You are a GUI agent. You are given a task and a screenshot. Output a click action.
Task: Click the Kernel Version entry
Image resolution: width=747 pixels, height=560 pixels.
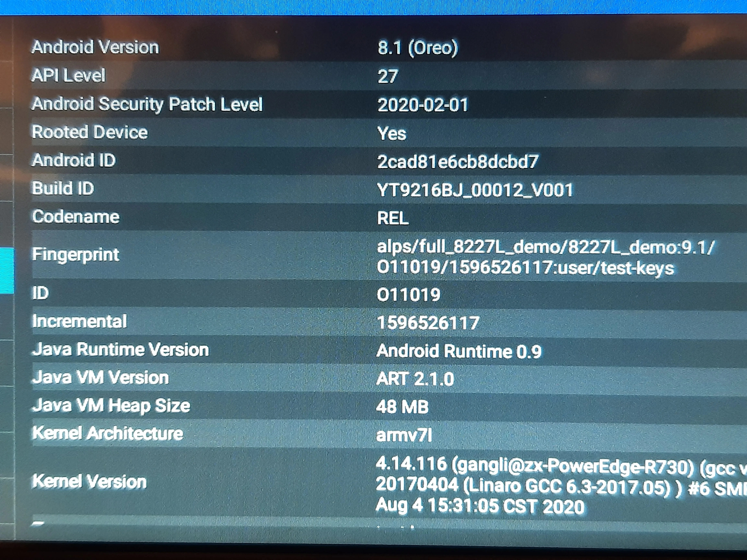(x=89, y=482)
